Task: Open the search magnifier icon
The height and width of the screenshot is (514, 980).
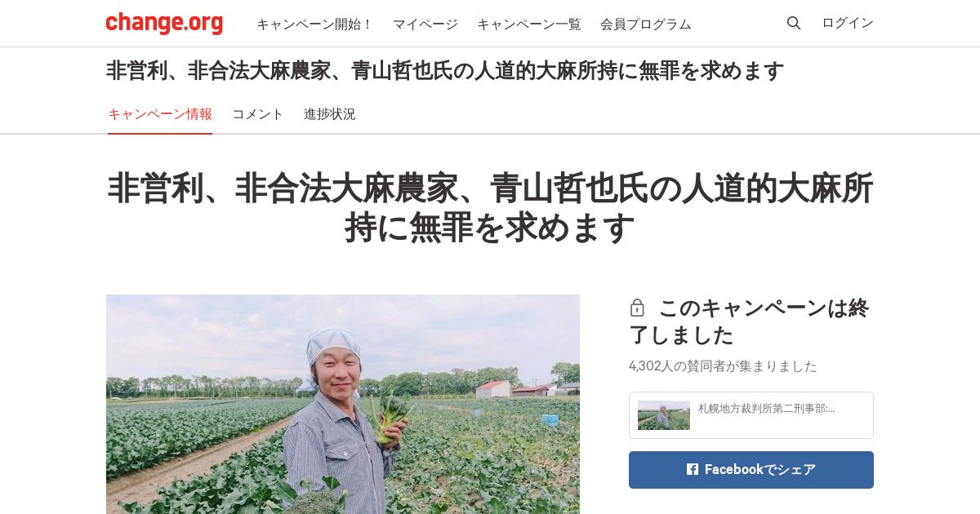Action: coord(794,23)
